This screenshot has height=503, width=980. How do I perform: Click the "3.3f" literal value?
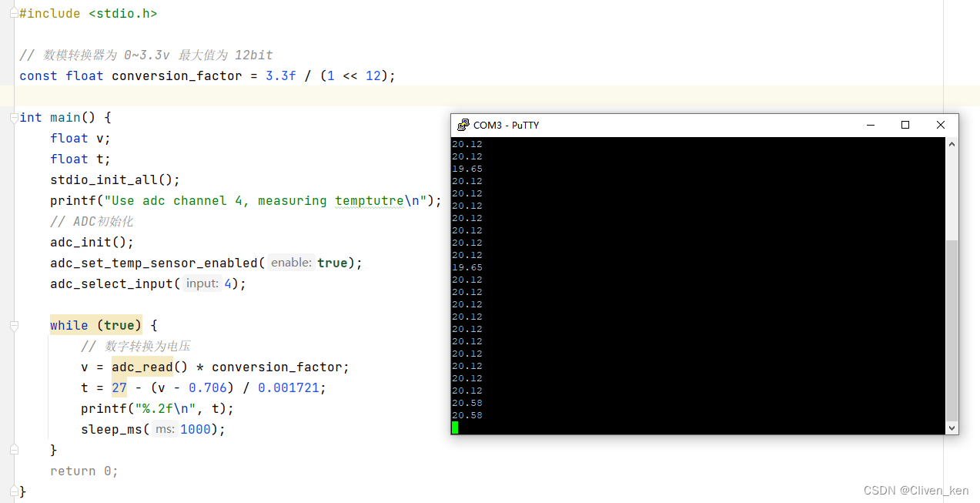click(x=281, y=76)
